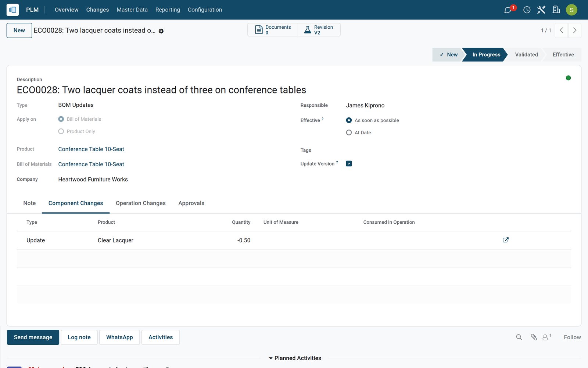Viewport: 588px width, 368px height.
Task: Open the Master Data menu
Action: 132,10
